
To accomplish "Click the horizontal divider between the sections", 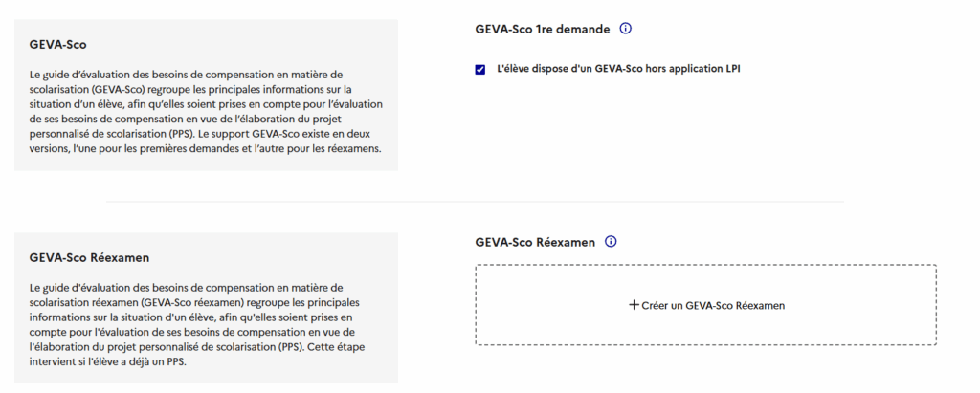I will coord(475,202).
